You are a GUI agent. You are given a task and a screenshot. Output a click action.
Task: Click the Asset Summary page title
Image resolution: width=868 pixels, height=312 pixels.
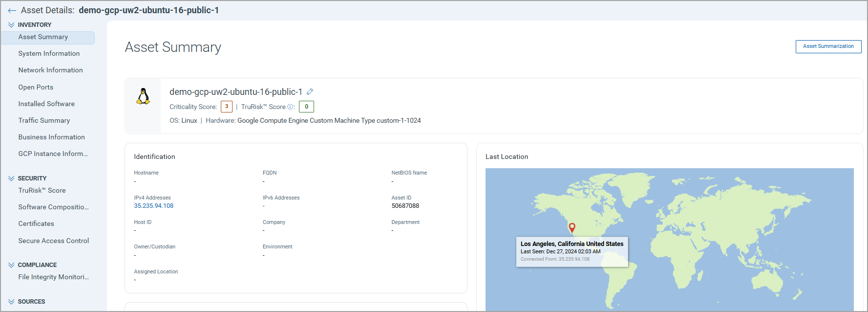click(173, 47)
